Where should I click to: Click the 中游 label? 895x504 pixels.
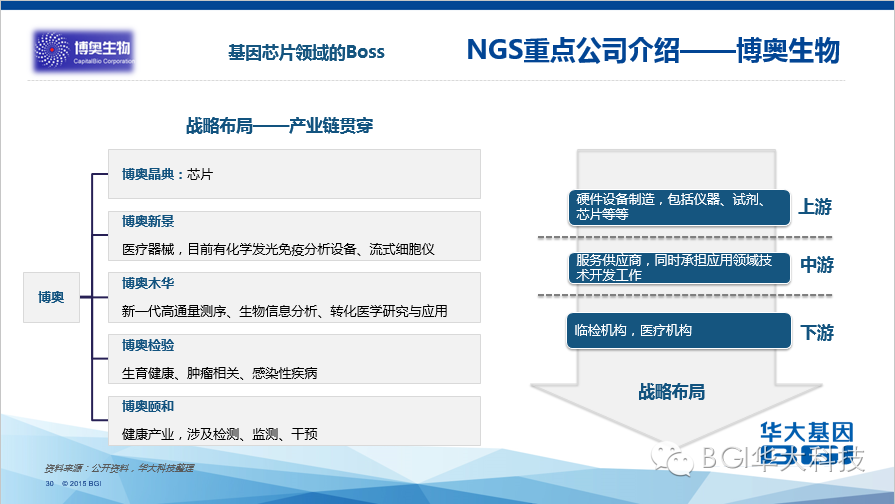[817, 265]
